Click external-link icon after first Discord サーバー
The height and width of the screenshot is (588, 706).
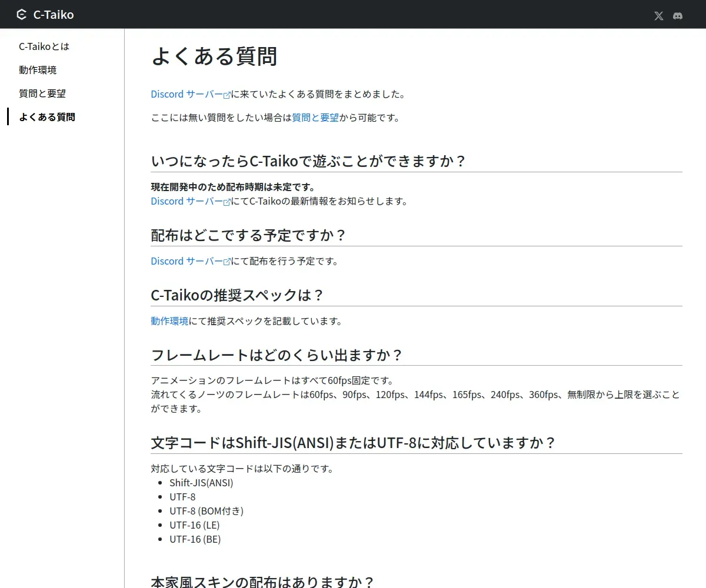click(x=227, y=95)
